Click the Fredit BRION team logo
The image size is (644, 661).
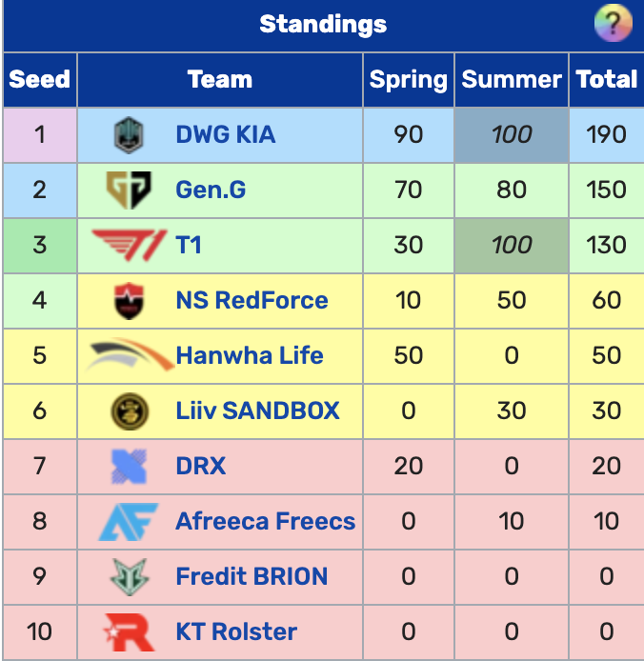pyautogui.click(x=128, y=577)
